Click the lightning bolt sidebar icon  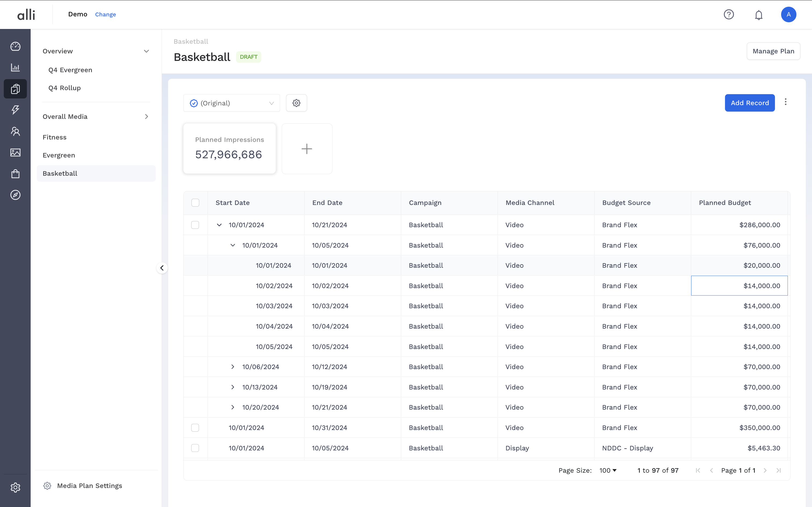[x=15, y=110]
